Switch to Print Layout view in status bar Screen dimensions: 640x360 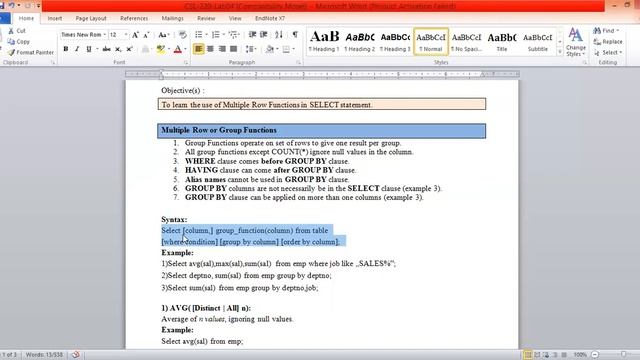528,355
